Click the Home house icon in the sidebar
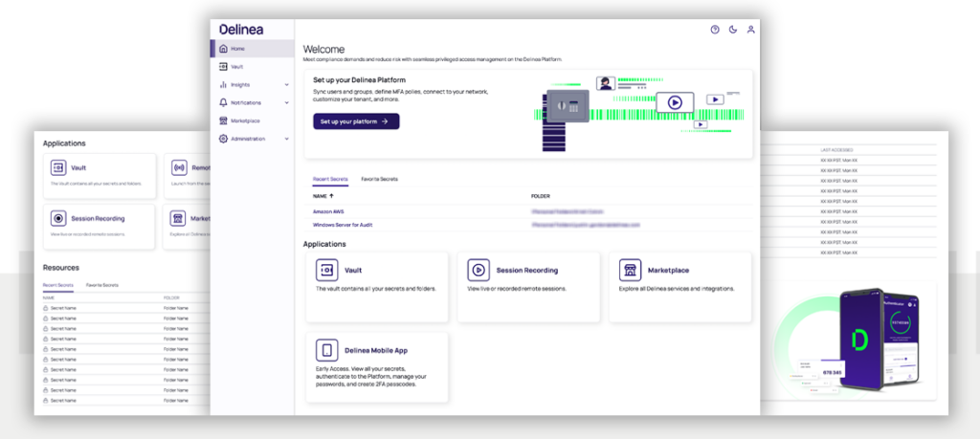The image size is (980, 439). click(x=223, y=49)
